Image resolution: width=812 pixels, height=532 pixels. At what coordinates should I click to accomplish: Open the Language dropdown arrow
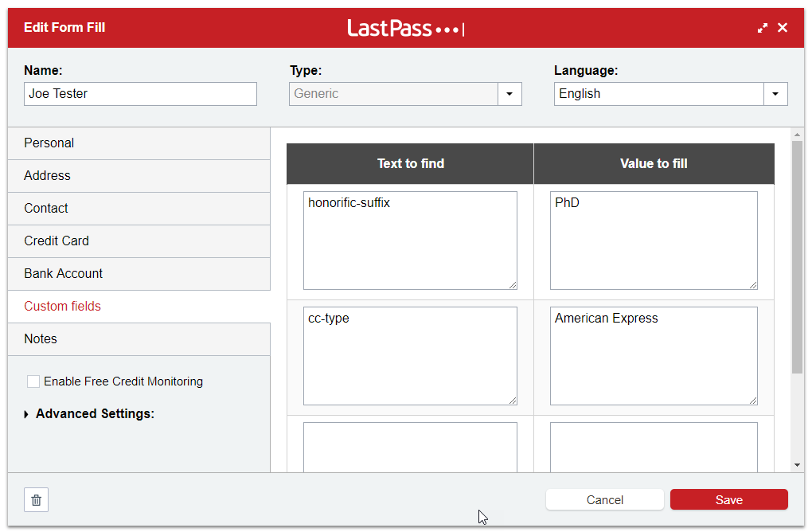(x=775, y=94)
